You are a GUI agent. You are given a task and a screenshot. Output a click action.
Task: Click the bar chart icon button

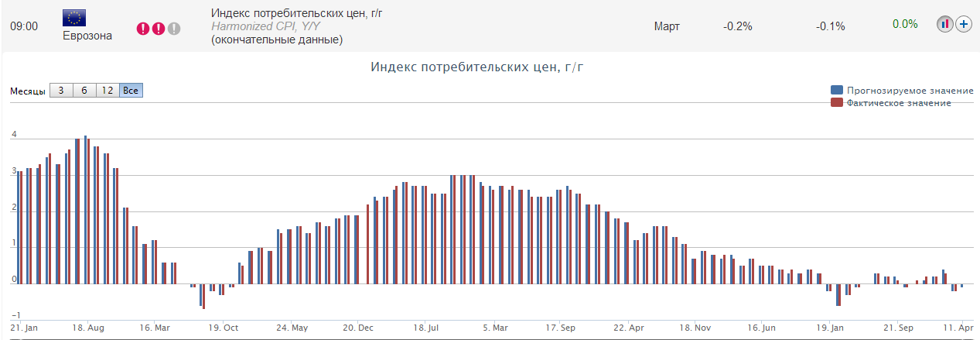coord(945,24)
